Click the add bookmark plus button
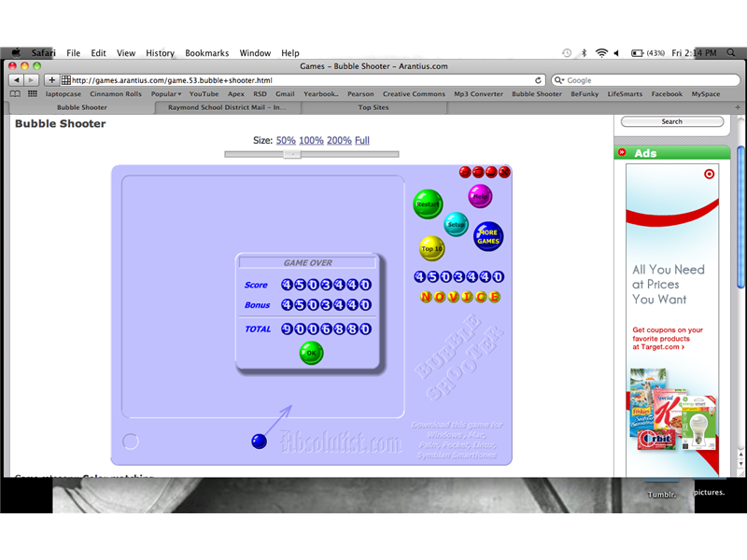 click(51, 80)
